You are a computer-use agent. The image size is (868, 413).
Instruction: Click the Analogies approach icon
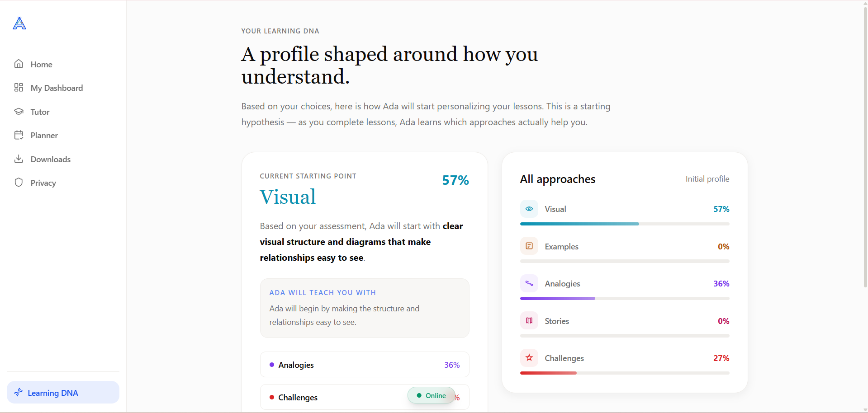tap(529, 283)
